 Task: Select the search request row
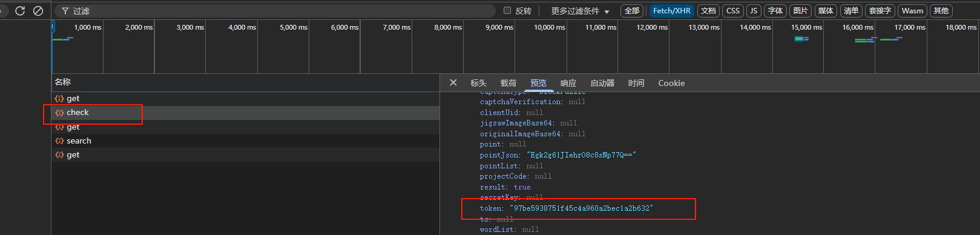(x=245, y=141)
